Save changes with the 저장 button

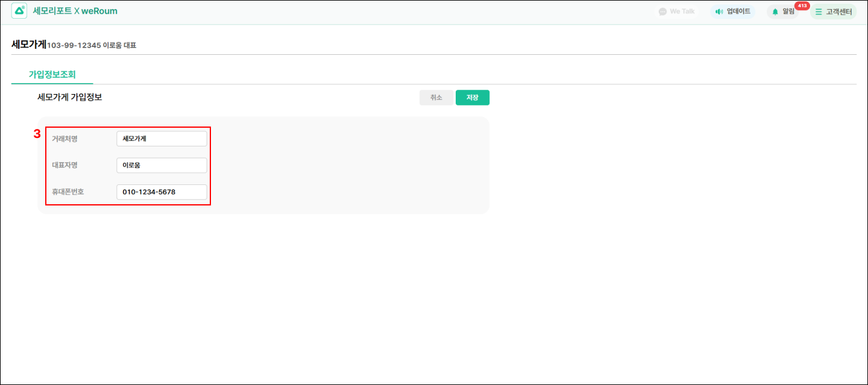tap(472, 98)
